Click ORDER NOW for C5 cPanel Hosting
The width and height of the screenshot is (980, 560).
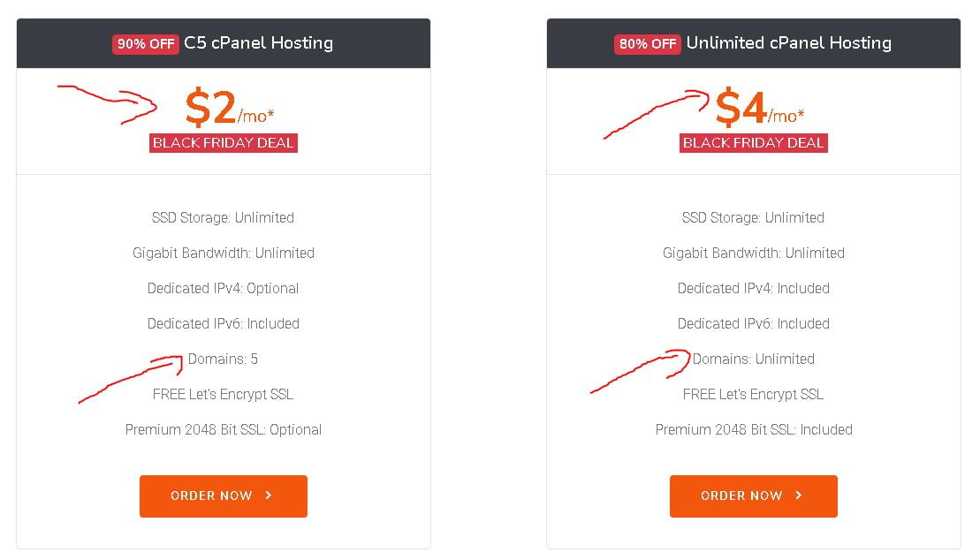223,496
